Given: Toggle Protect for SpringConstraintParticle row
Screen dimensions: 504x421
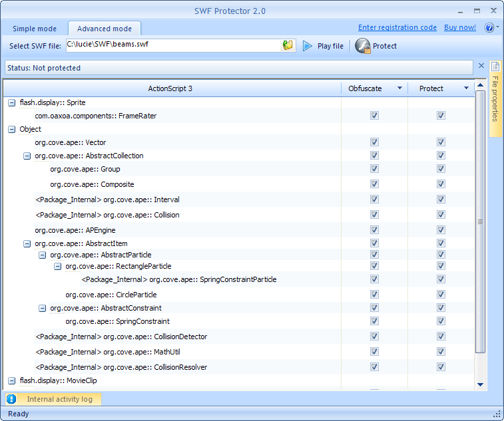Looking at the screenshot, I should click(x=441, y=279).
